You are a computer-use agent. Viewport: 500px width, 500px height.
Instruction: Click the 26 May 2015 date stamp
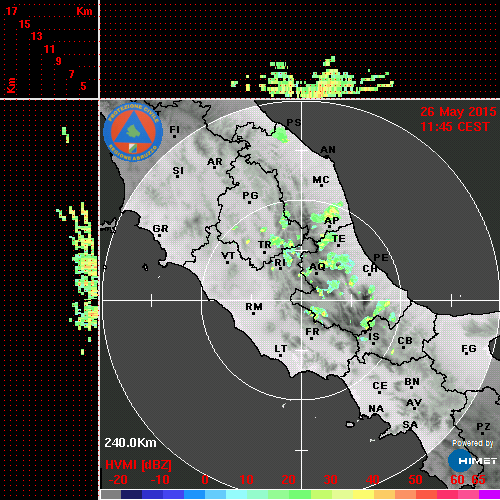458,112
